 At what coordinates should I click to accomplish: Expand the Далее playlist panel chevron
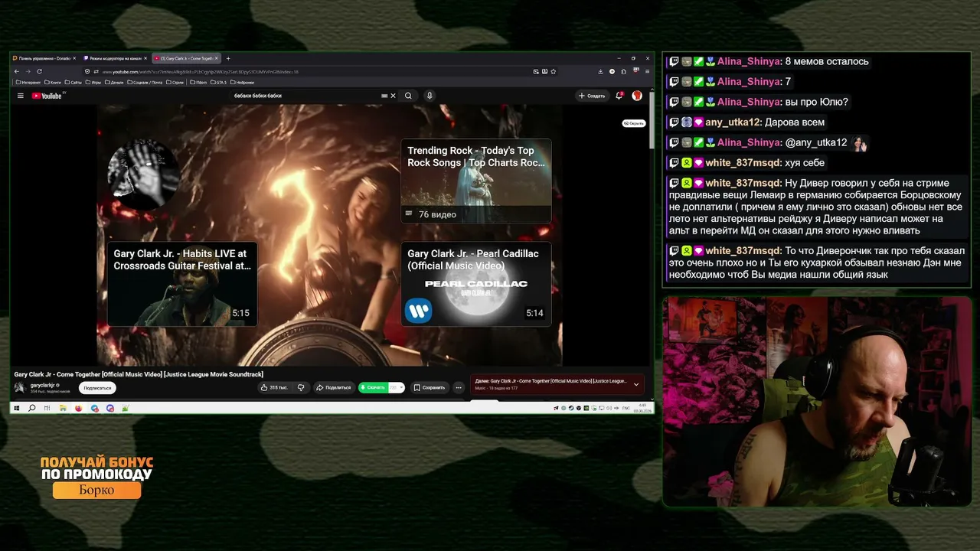tap(635, 385)
